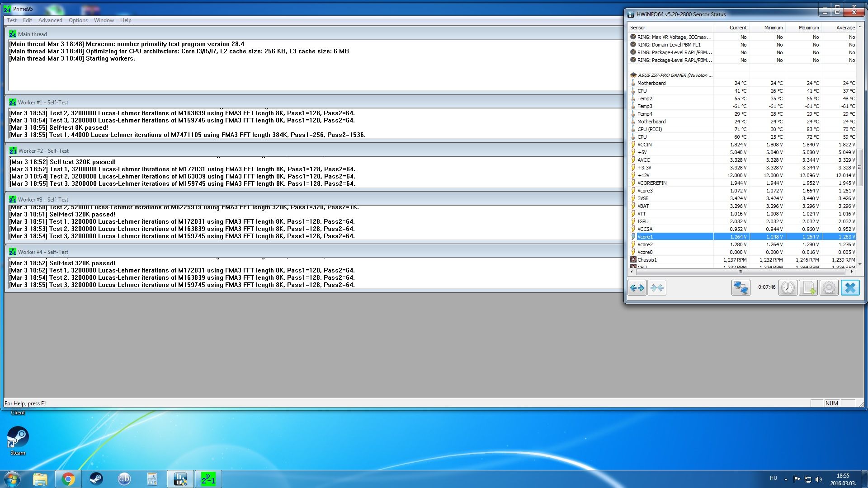Open Window menu in Prime95
The height and width of the screenshot is (488, 868).
(x=104, y=20)
